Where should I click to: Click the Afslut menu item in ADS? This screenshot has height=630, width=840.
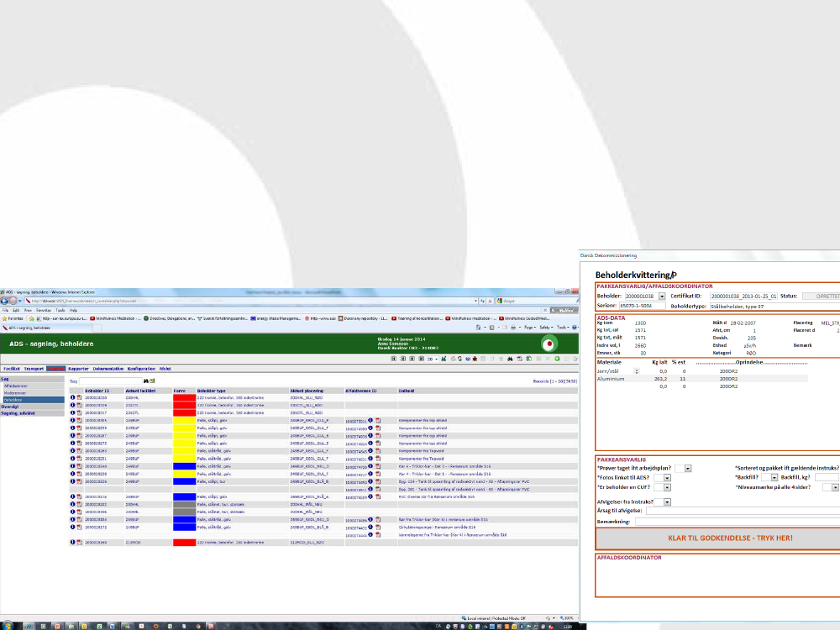[165, 369]
